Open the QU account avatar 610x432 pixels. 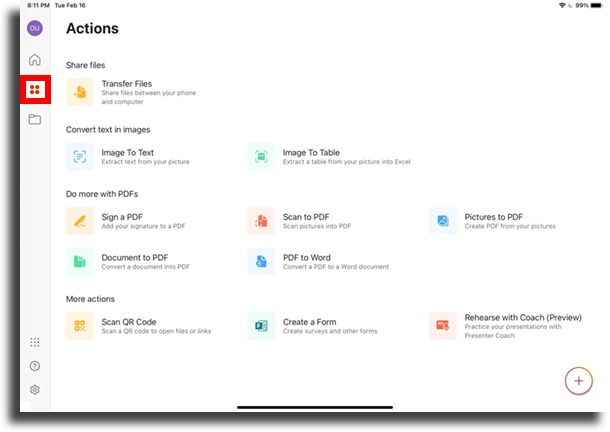tap(35, 28)
